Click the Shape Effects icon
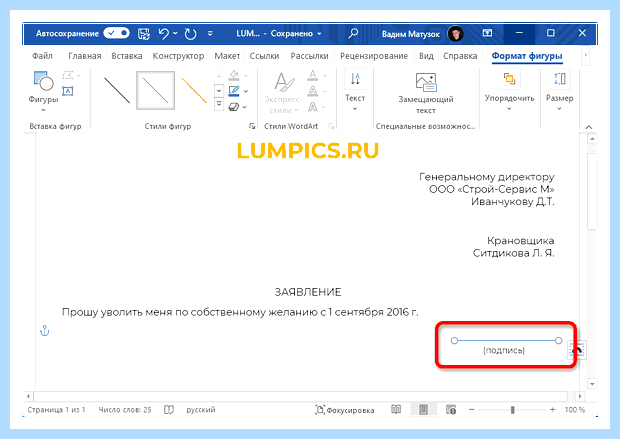This screenshot has height=439, width=620. tap(234, 107)
